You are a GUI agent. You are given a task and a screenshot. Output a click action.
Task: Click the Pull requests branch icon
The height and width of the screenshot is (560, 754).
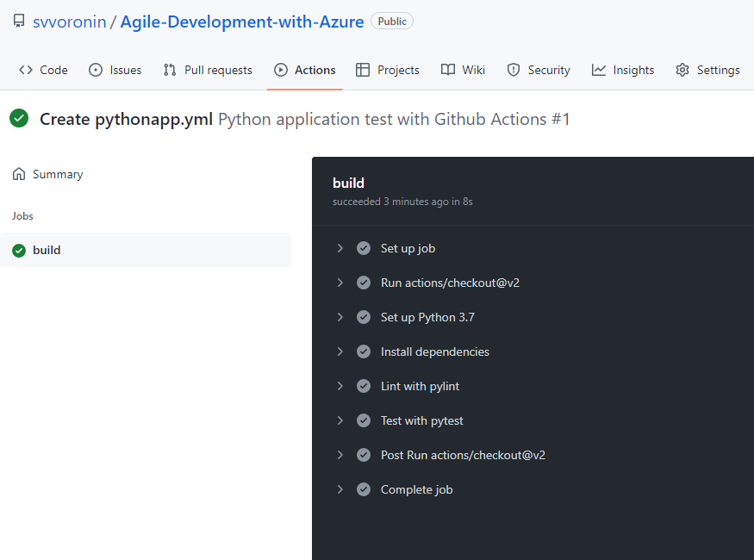click(169, 70)
